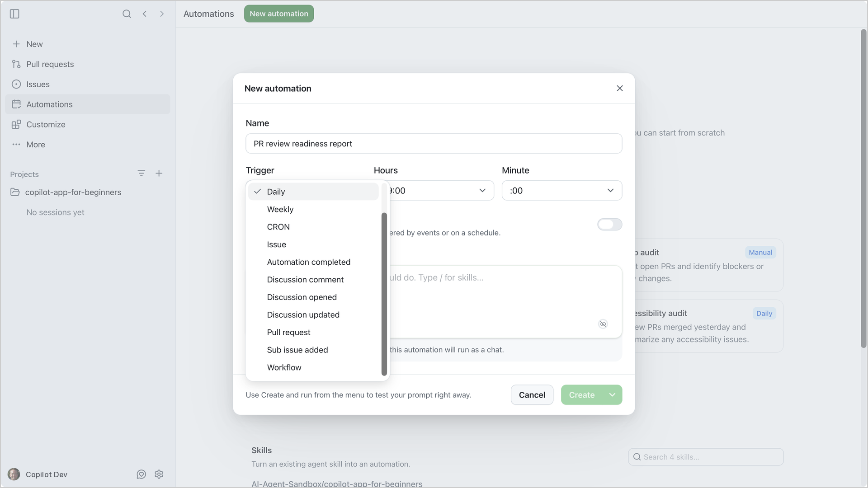The height and width of the screenshot is (488, 868).
Task: Edit the automation Name field
Action: pos(434,144)
